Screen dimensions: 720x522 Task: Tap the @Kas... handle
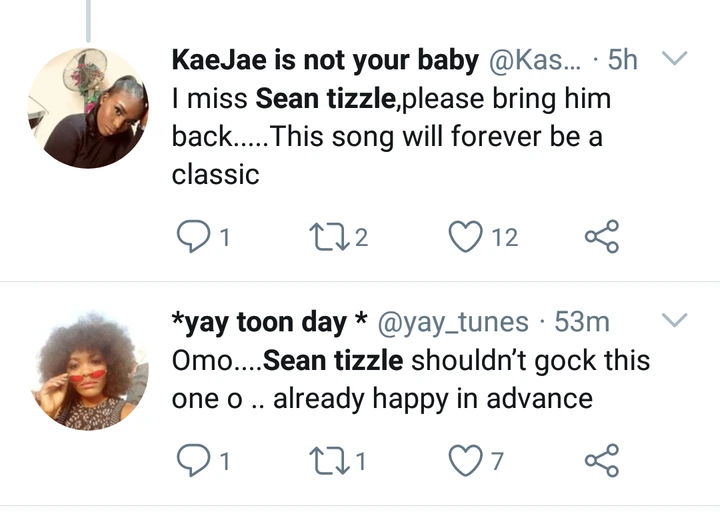point(535,60)
